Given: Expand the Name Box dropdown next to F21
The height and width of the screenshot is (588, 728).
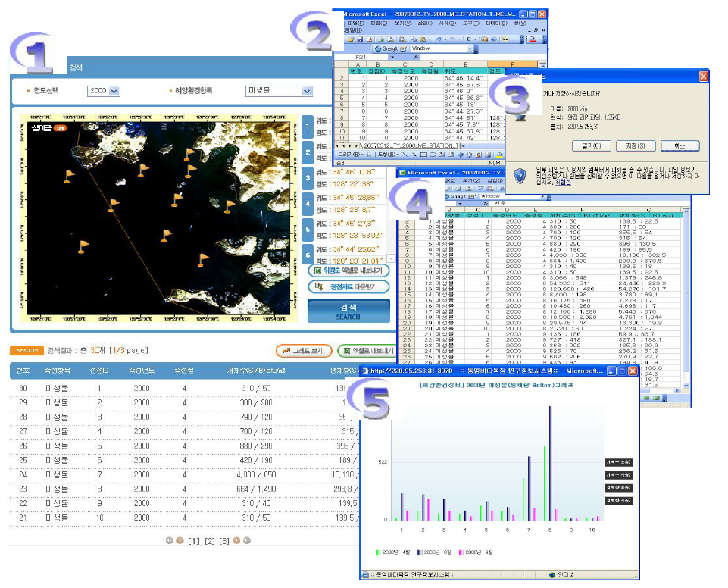Looking at the screenshot, I should [x=392, y=57].
